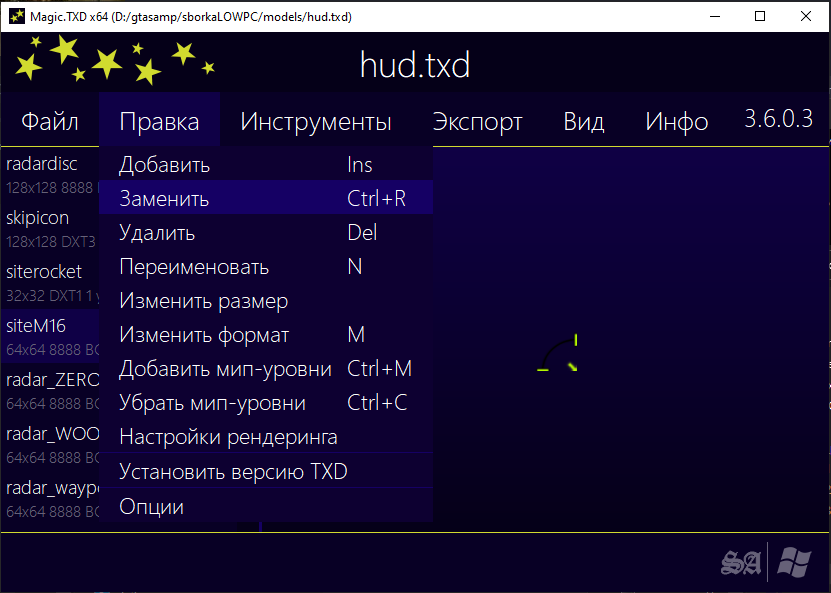Open the Вид menu

pyautogui.click(x=584, y=122)
